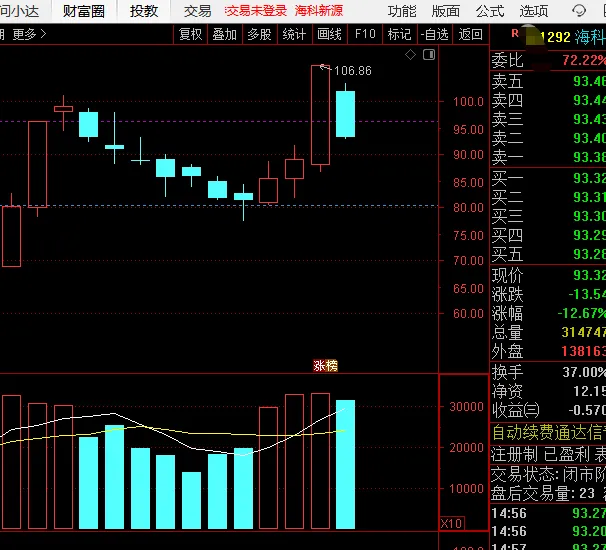The image size is (606, 550).
Task: Click the first 14:56 trade tick row
Action: pos(548,513)
